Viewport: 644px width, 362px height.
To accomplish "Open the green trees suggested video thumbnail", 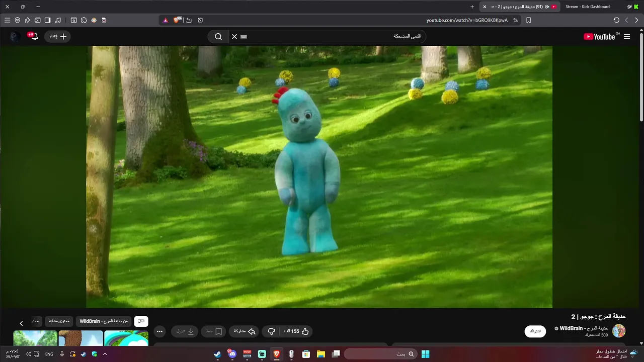I will click(x=35, y=338).
